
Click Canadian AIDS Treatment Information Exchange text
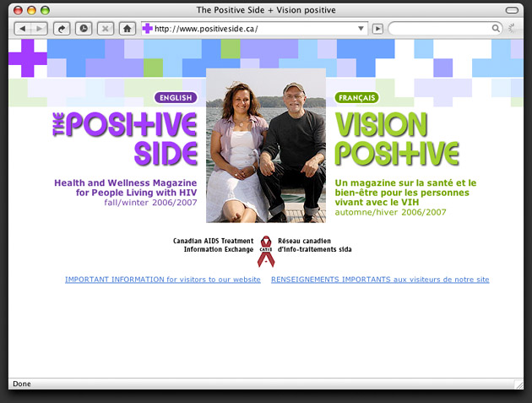point(213,245)
